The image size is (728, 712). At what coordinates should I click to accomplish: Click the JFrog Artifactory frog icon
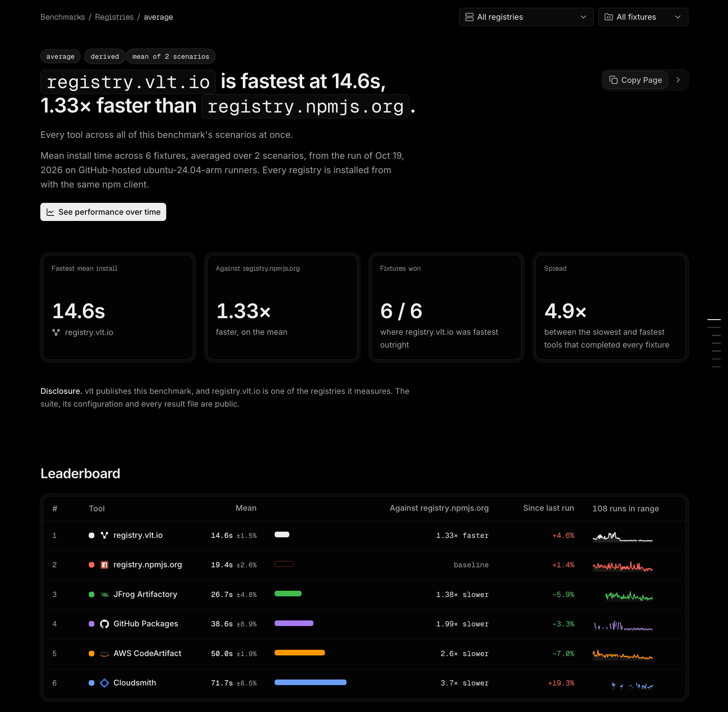(x=104, y=594)
